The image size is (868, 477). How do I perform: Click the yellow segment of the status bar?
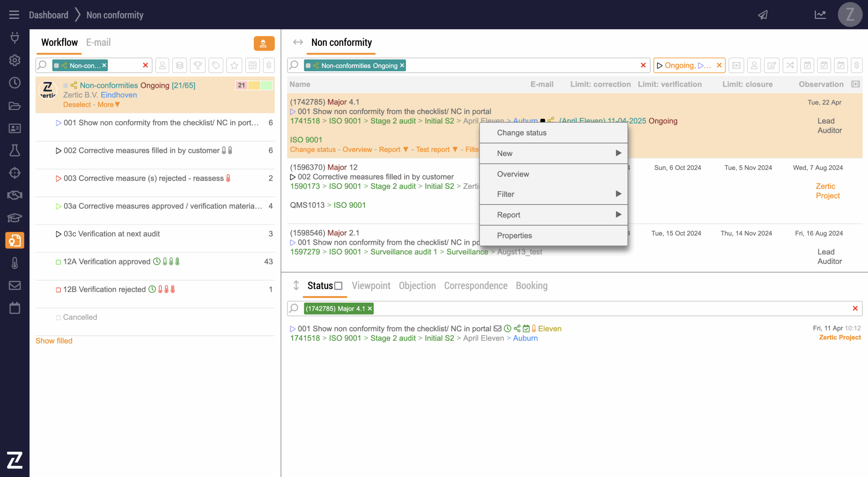254,85
